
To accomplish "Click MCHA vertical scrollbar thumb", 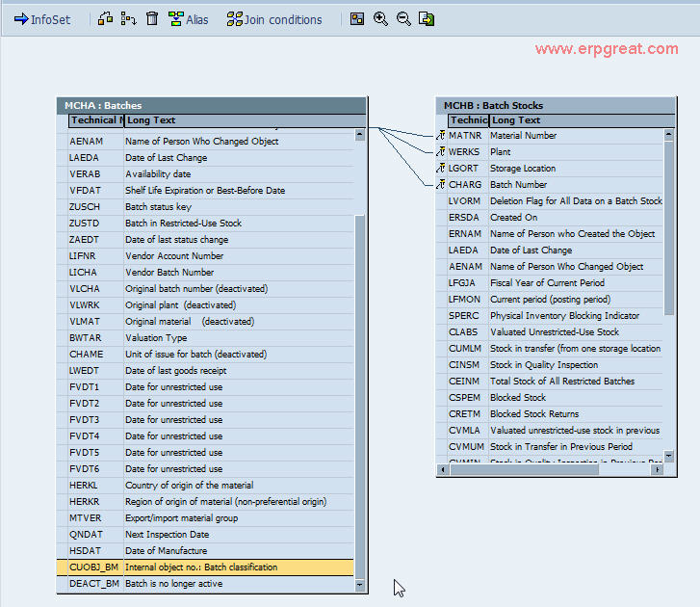I will point(360,397).
